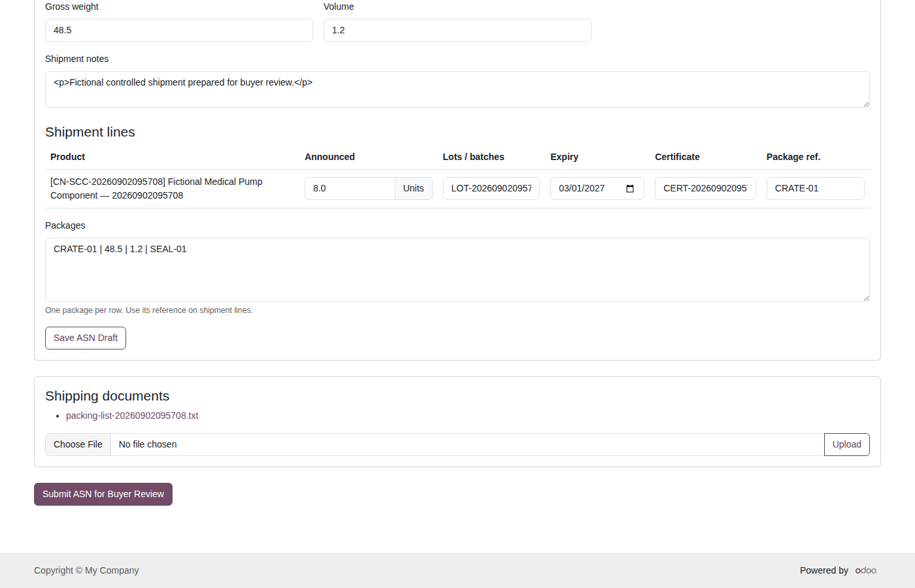Edit the Announced quantity 8.0 field
This screenshot has height=588, width=915.
pos(350,188)
